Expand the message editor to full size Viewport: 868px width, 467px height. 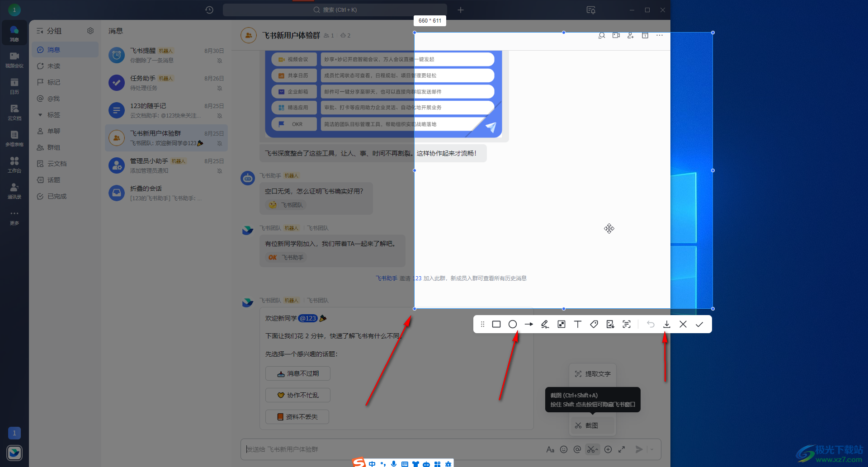click(622, 449)
